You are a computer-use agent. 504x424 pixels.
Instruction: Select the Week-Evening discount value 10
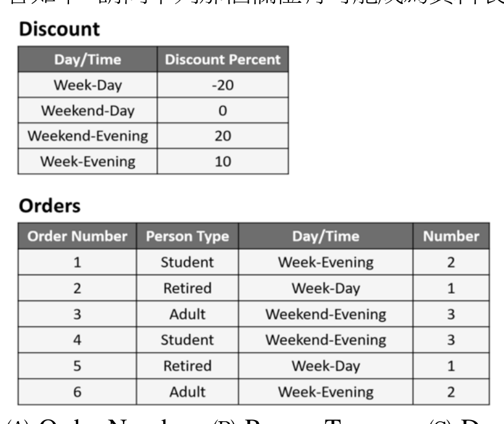coord(223,161)
